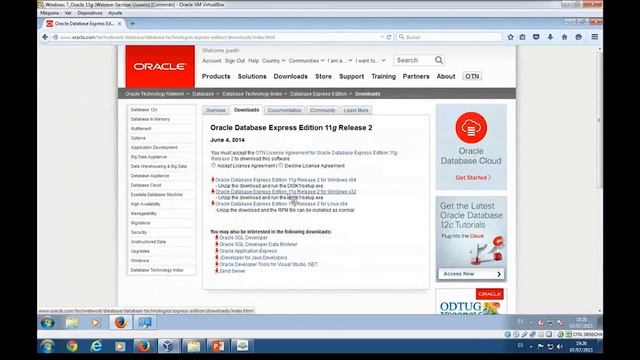Go back with the Firefox back arrow
Viewport: 640px width, 360px height.
tap(45, 37)
